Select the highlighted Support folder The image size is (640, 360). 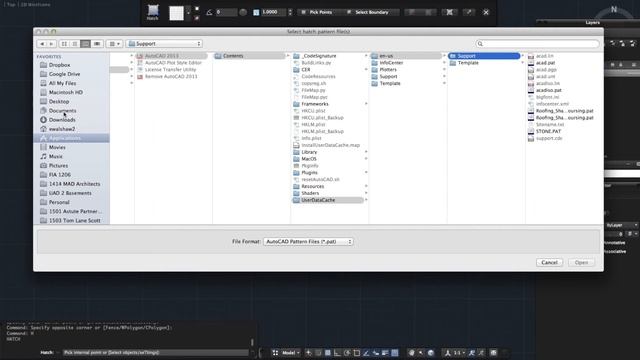tap(484, 56)
